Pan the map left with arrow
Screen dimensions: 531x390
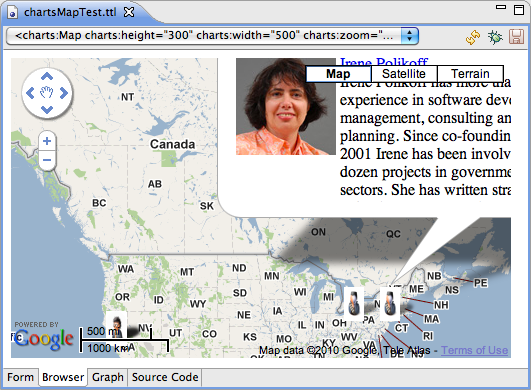[x=30, y=93]
